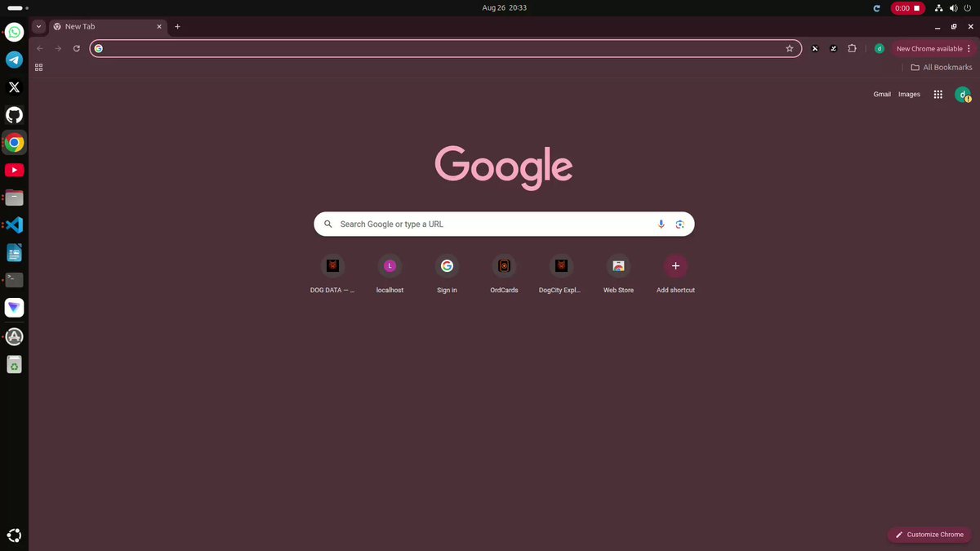This screenshot has height=551, width=980.
Task: Open the Sign in shortcut
Action: (x=447, y=275)
